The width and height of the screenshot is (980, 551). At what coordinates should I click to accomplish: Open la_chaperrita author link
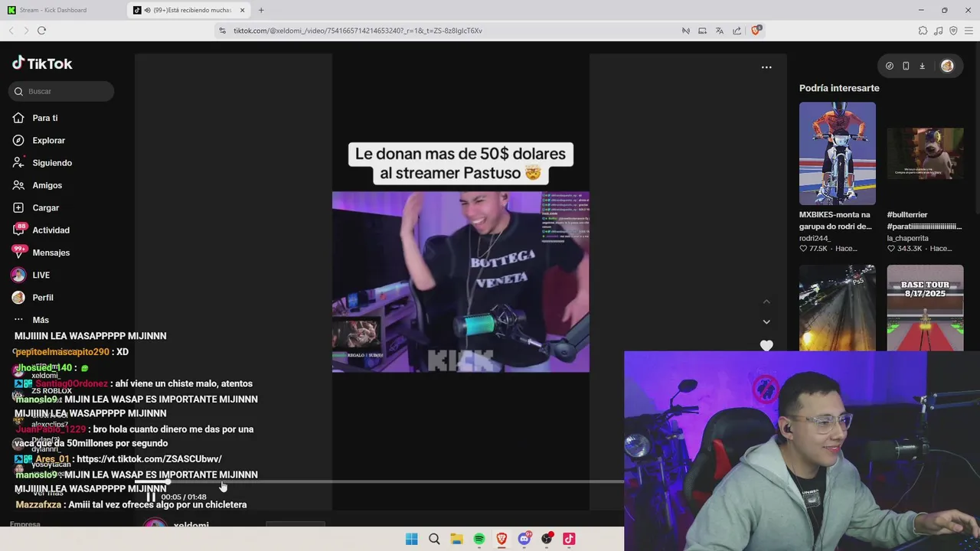[x=907, y=238]
